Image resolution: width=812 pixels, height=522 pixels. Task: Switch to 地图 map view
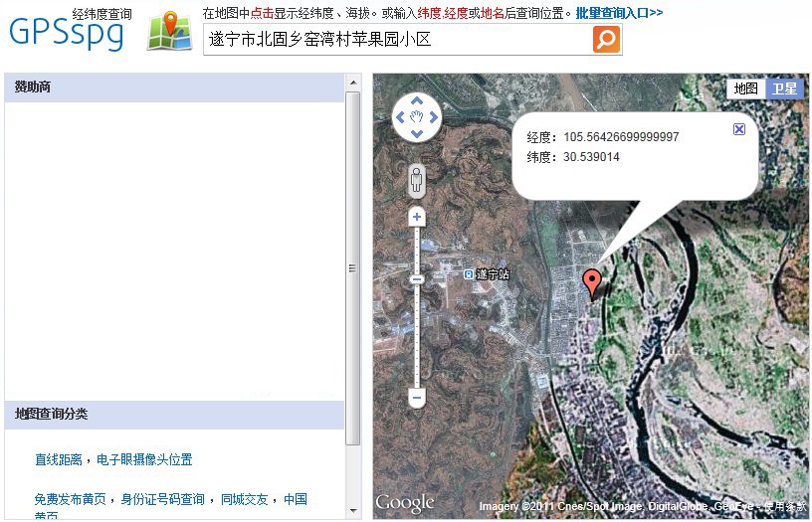pyautogui.click(x=745, y=88)
